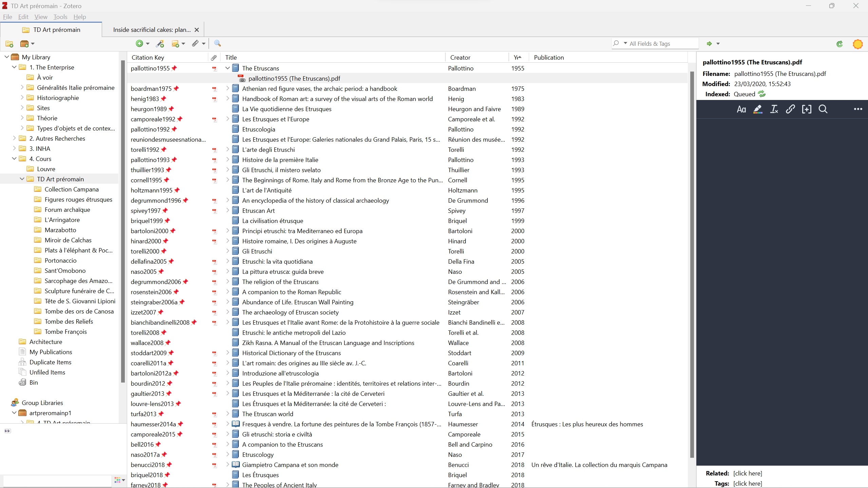Click Add Item by Identifier wand
Image resolution: width=868 pixels, height=488 pixels.
tap(160, 43)
